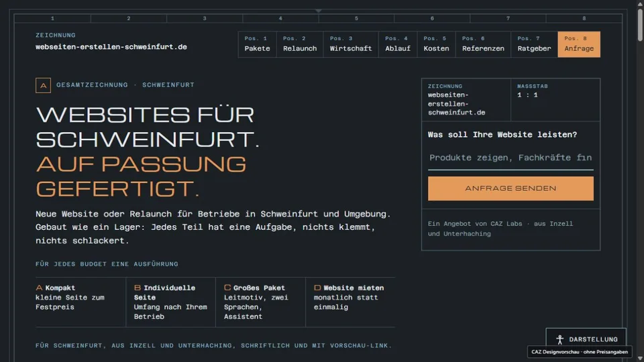Click the boxed A badge beside GESAMTZEICHNUNG
Viewport: 644px width, 362px height.
click(x=43, y=85)
